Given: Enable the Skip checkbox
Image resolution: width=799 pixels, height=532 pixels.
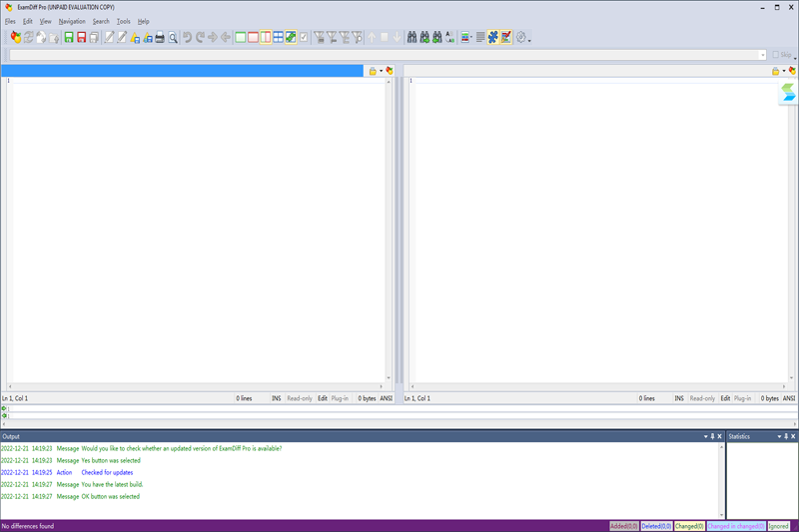Looking at the screenshot, I should 775,55.
